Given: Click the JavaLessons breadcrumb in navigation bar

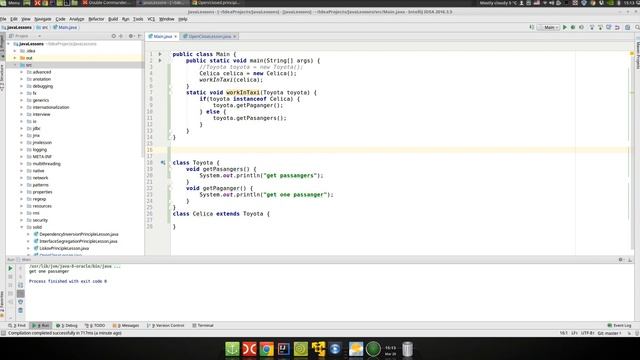Looking at the screenshot, I should [x=16, y=27].
